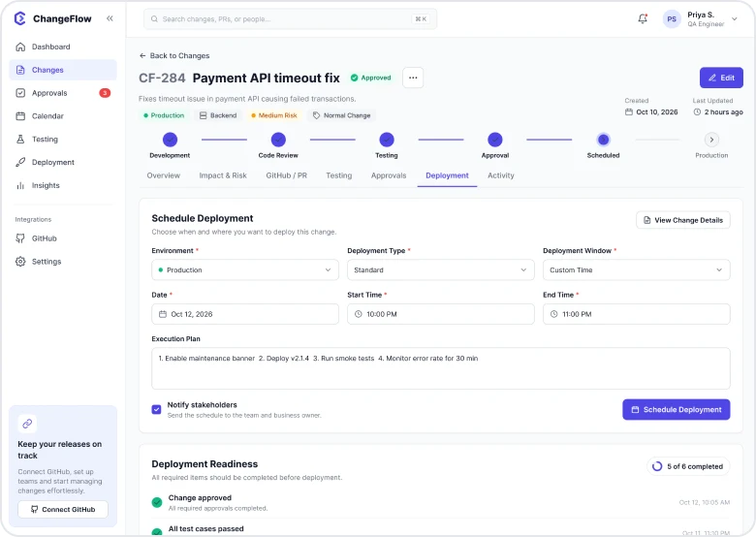Click the Production stage arrow circle

[711, 140]
